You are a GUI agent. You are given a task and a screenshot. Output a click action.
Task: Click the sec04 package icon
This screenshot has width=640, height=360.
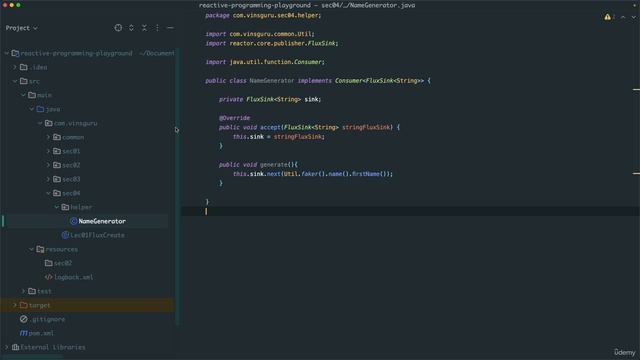click(57, 193)
